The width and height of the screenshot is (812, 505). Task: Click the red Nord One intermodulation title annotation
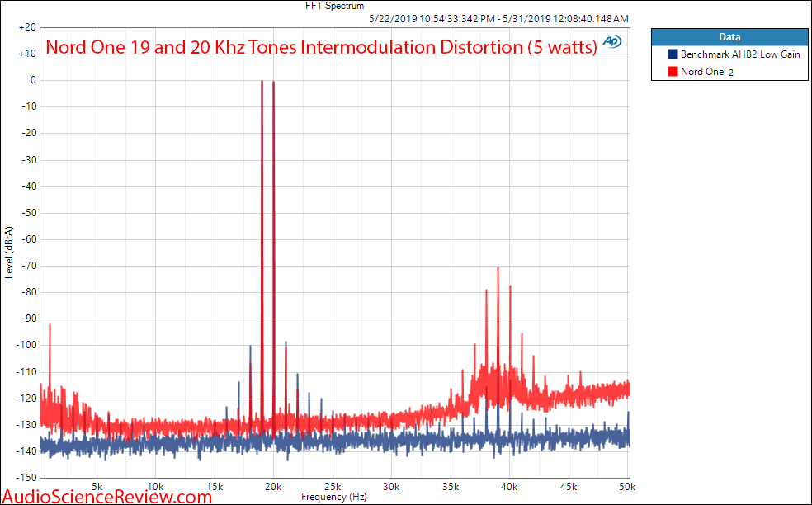pos(321,46)
